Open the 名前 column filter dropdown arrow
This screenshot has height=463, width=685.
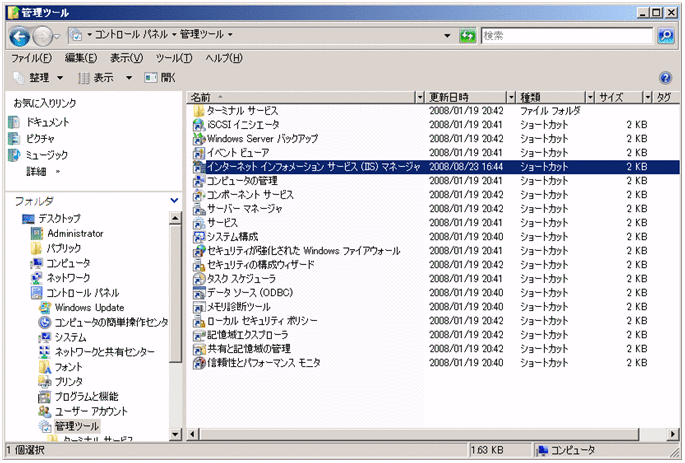pyautogui.click(x=419, y=97)
